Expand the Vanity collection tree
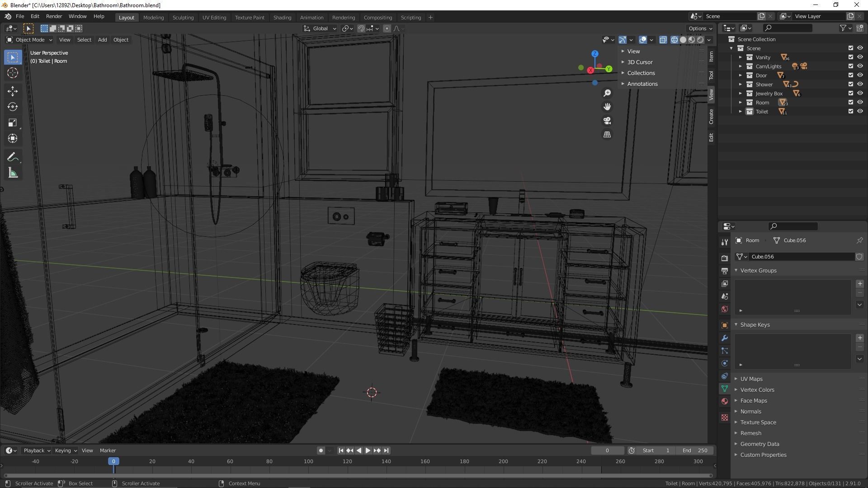Viewport: 868px width, 488px height. coord(741,57)
